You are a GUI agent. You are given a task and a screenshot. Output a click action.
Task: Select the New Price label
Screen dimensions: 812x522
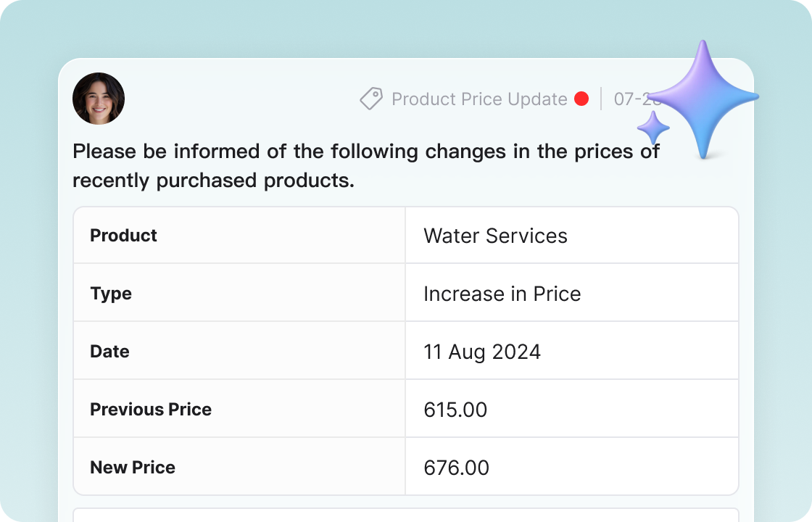pyautogui.click(x=133, y=467)
